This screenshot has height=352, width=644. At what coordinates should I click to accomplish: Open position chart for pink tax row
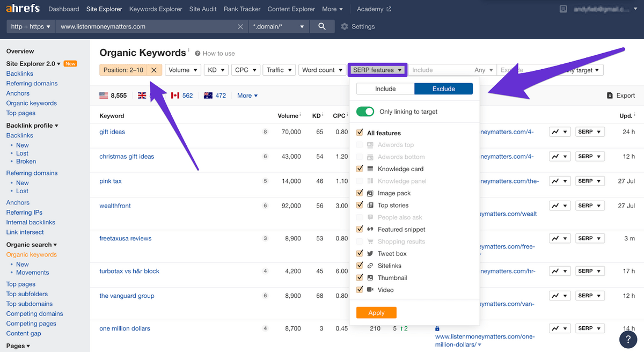pos(559,181)
